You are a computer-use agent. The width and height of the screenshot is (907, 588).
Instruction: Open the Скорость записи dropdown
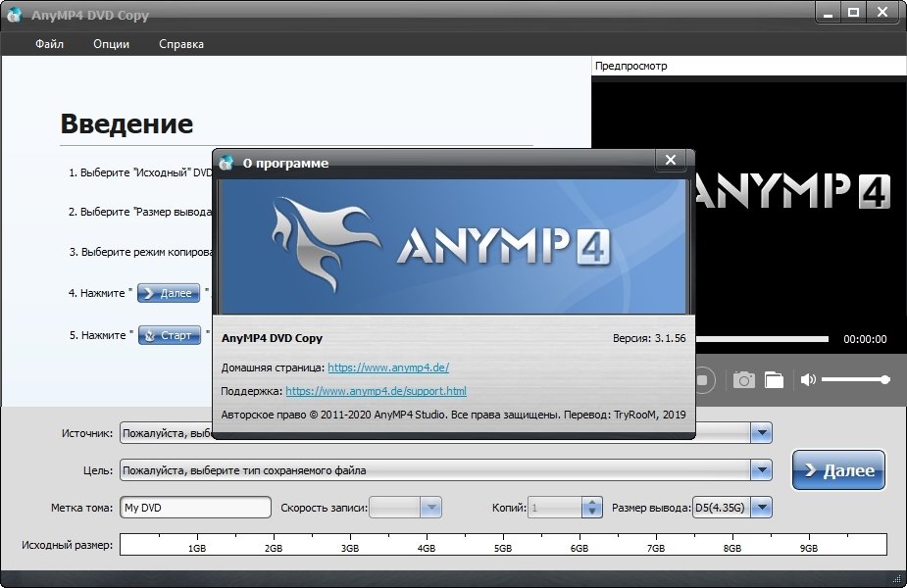point(430,508)
